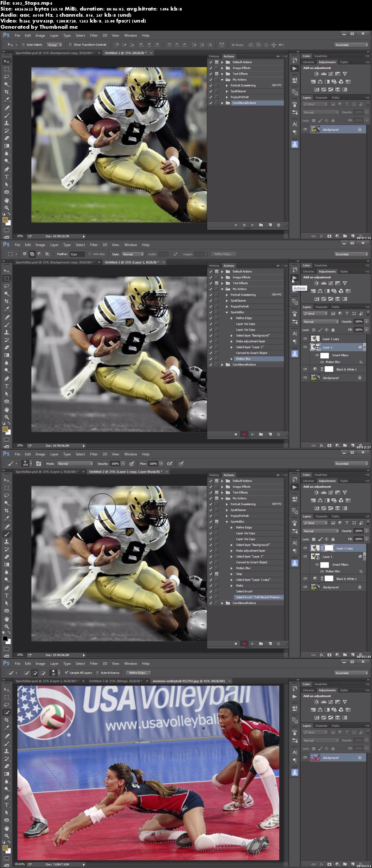Select the Eraser tool in third frame's toolbox
372x868 pixels.
pos(7,557)
